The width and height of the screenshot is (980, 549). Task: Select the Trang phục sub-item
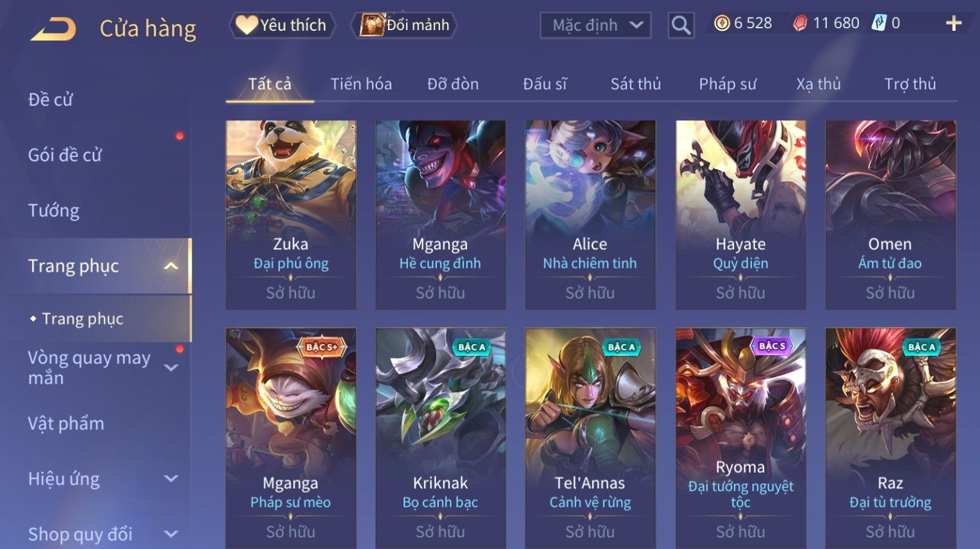click(x=83, y=318)
